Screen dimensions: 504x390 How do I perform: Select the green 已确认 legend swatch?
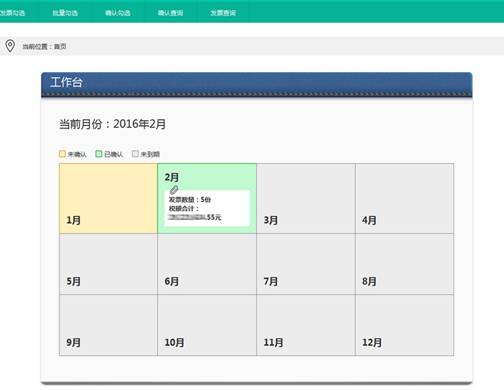(99, 154)
